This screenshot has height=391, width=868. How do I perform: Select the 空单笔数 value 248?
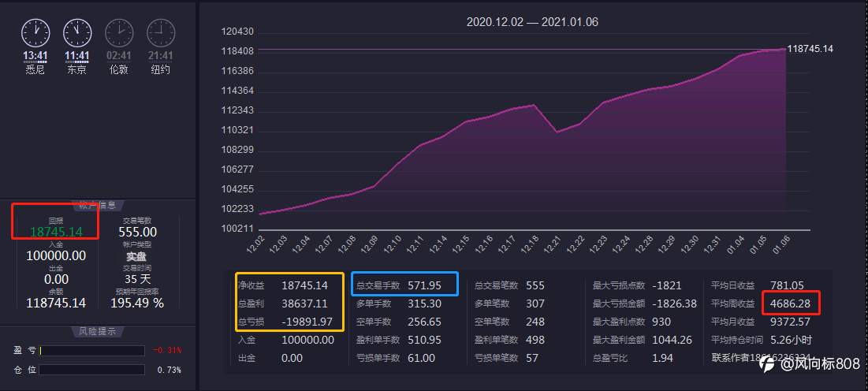[x=535, y=322]
